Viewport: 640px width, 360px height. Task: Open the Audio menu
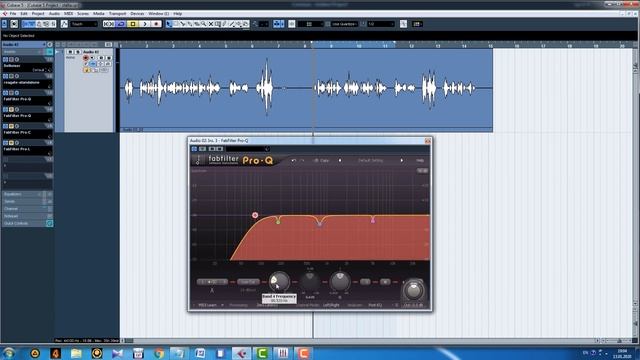pos(54,13)
